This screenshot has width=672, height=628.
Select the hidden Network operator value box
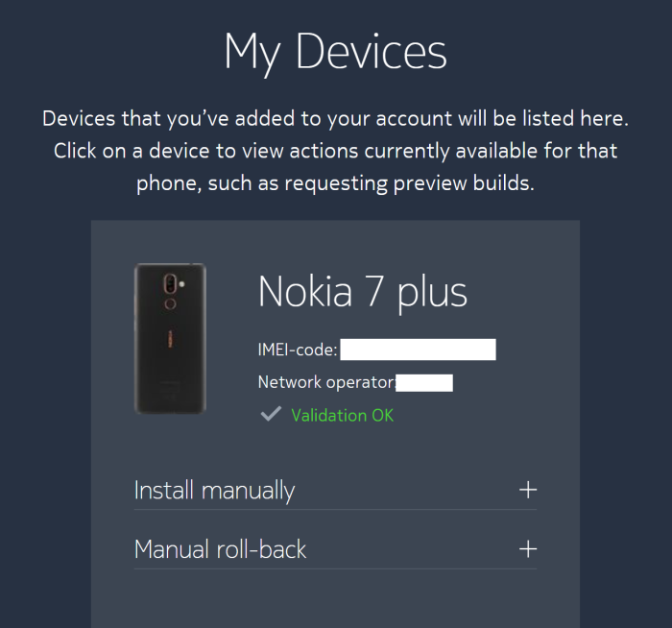click(x=424, y=383)
